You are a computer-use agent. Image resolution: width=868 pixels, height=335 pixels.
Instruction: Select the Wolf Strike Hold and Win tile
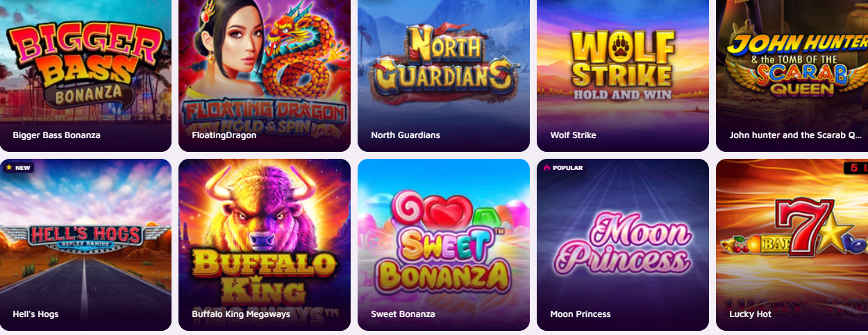coord(623,76)
